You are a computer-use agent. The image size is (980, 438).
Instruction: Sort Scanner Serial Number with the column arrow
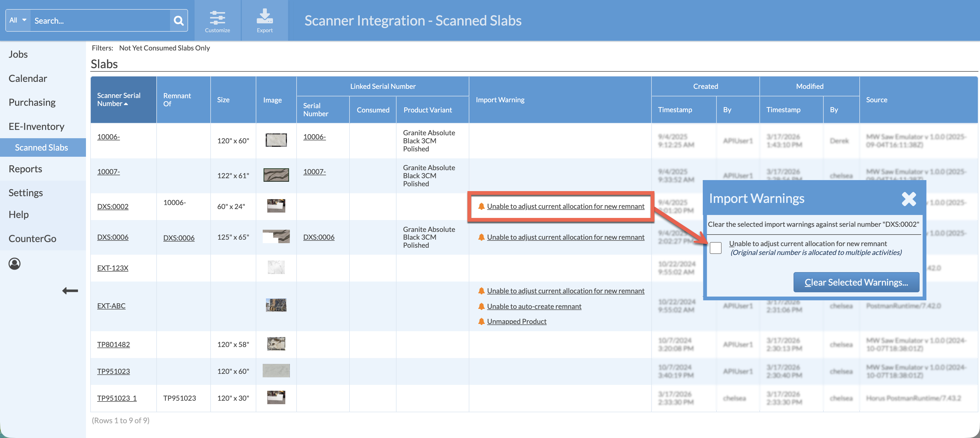click(126, 103)
